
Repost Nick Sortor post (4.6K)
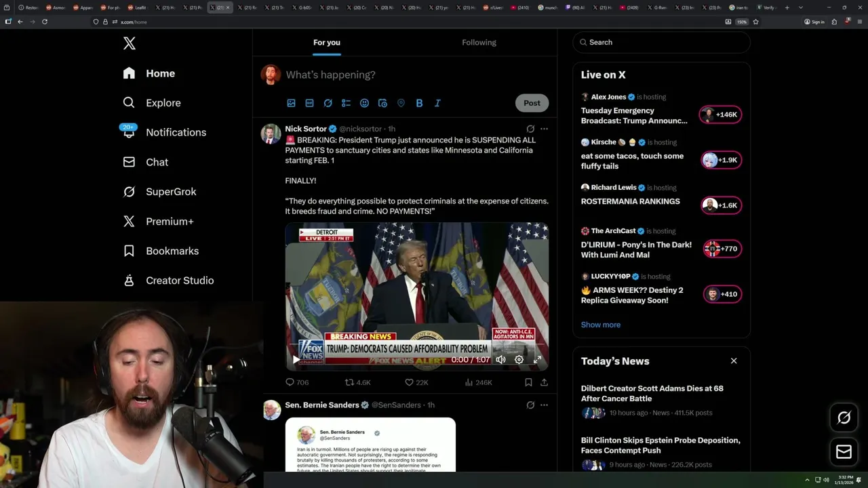coord(357,382)
